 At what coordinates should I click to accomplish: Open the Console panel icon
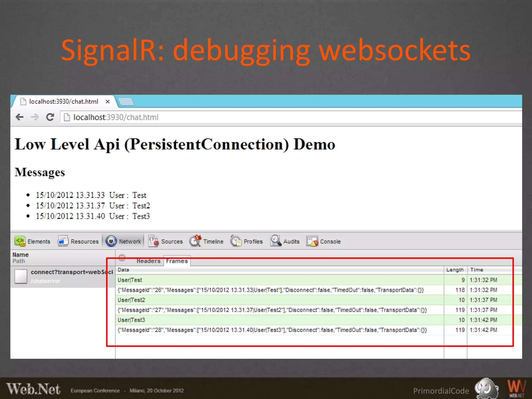(x=312, y=241)
